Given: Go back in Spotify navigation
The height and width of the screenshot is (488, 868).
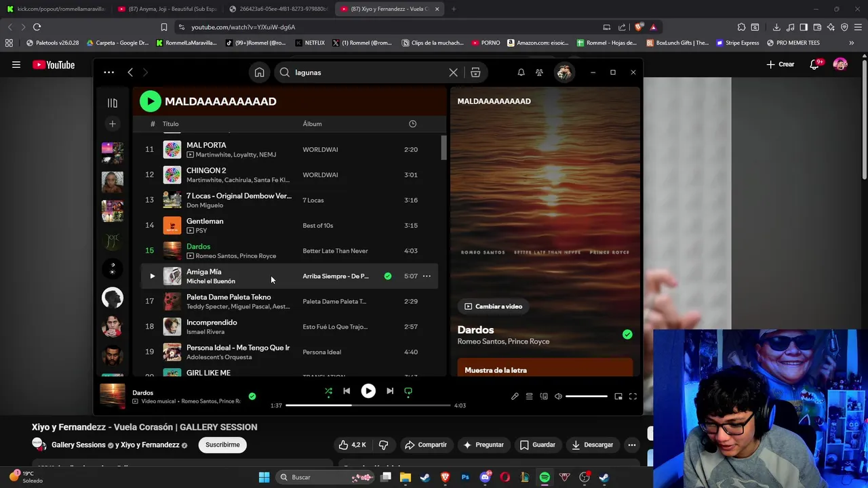Looking at the screenshot, I should click(x=130, y=73).
